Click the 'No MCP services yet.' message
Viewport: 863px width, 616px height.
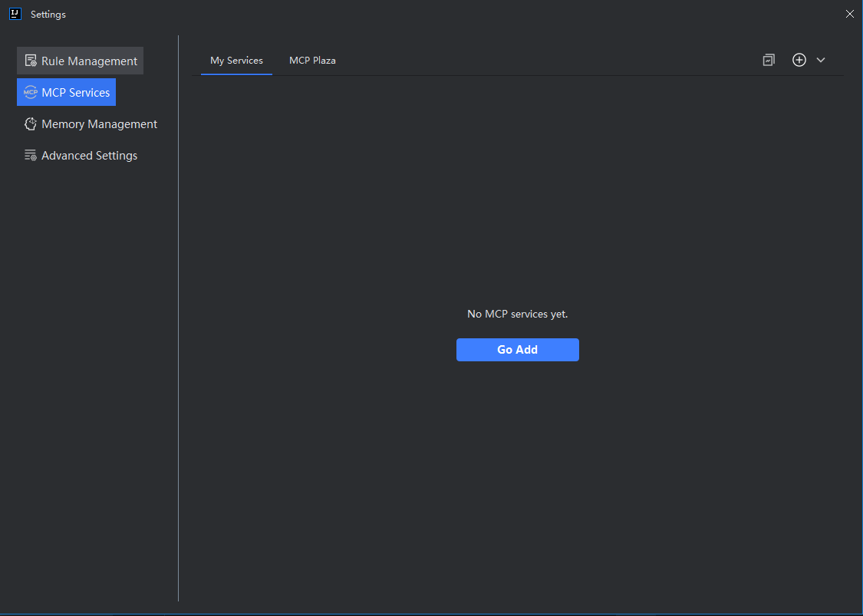tap(517, 314)
